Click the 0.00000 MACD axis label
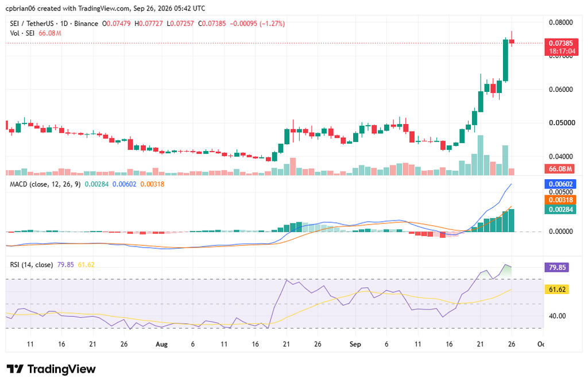Image resolution: width=588 pixels, height=386 pixels. tap(561, 231)
